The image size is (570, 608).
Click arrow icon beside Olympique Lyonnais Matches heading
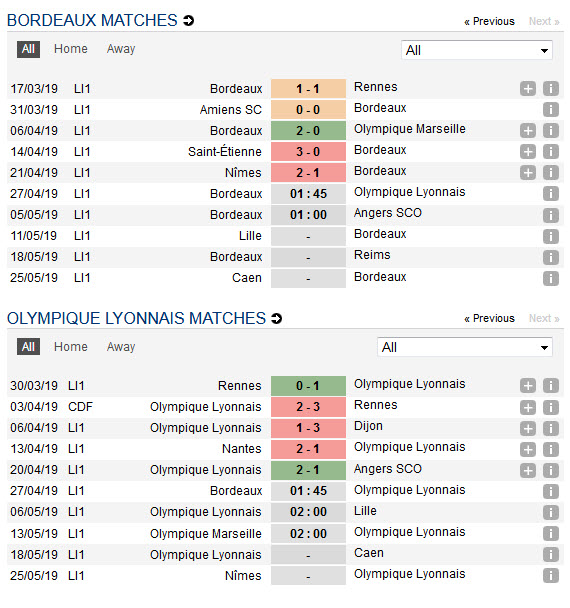pyautogui.click(x=276, y=318)
